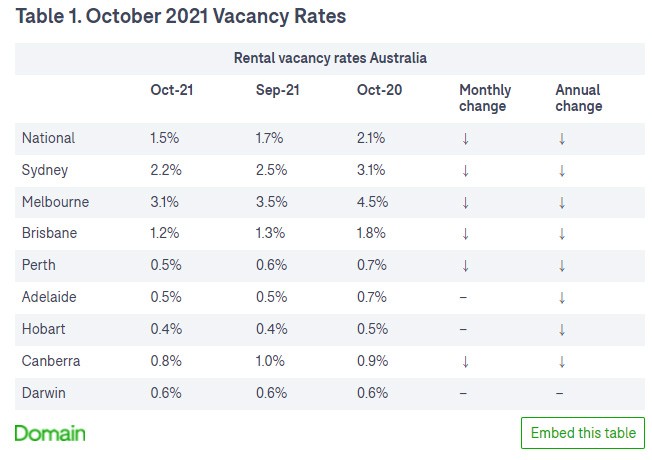Click the Annual change column header
The image size is (652, 460).
pos(579,98)
